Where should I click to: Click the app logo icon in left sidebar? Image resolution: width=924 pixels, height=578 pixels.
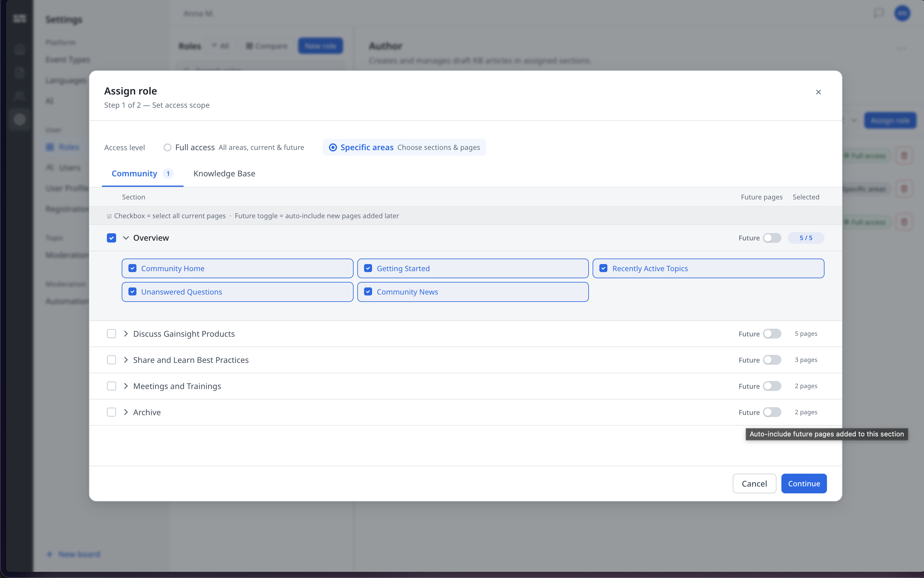tap(19, 18)
